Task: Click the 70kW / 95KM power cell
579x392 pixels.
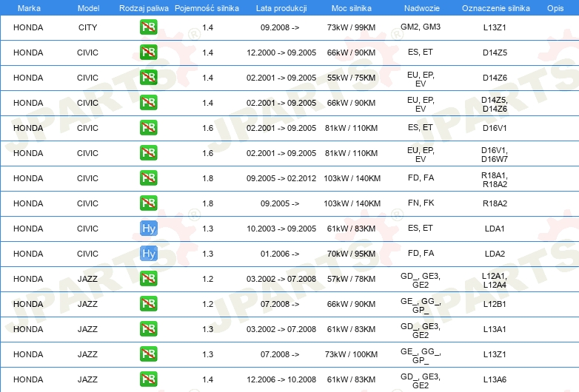Action: click(351, 254)
